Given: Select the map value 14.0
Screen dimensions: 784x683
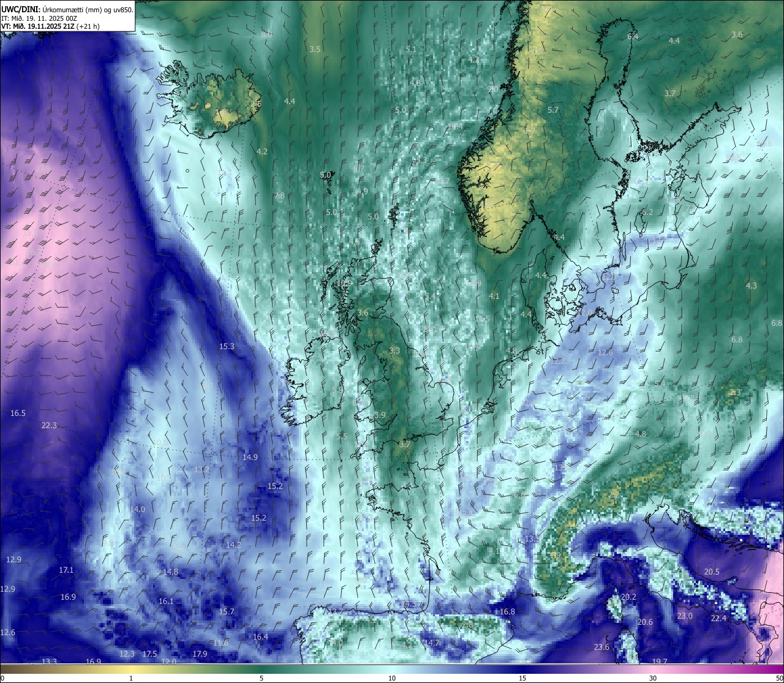Looking at the screenshot, I should [138, 509].
